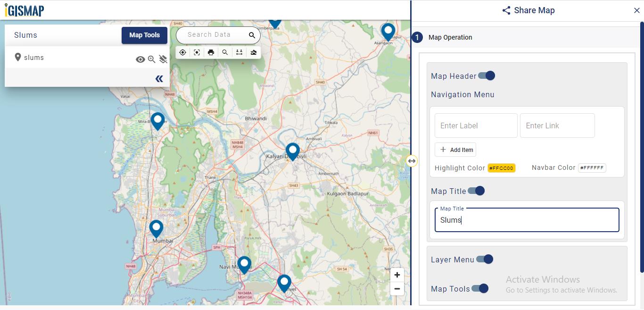644x310 pixels.
Task: Select the geolocation tool on the map toolbar
Action: [183, 52]
